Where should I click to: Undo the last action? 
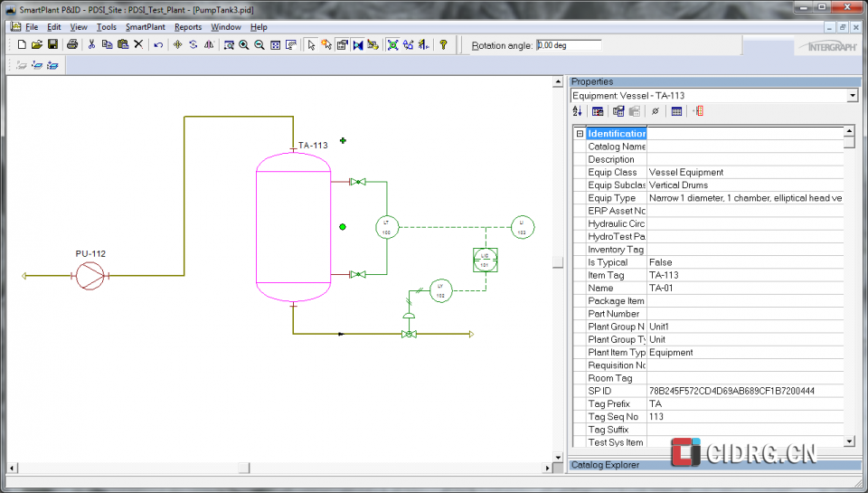click(158, 45)
